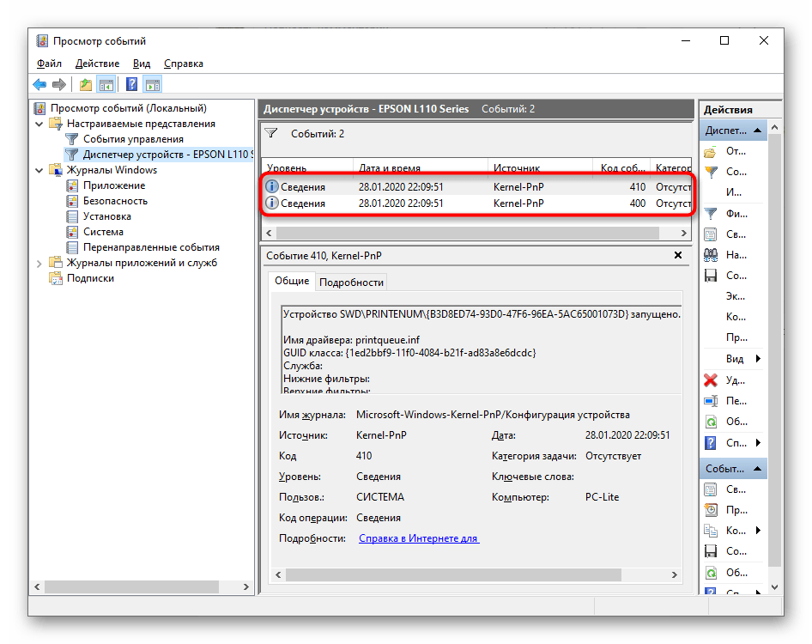812x644 pixels.
Task: Close the event 410 preview pane
Action: [x=677, y=255]
